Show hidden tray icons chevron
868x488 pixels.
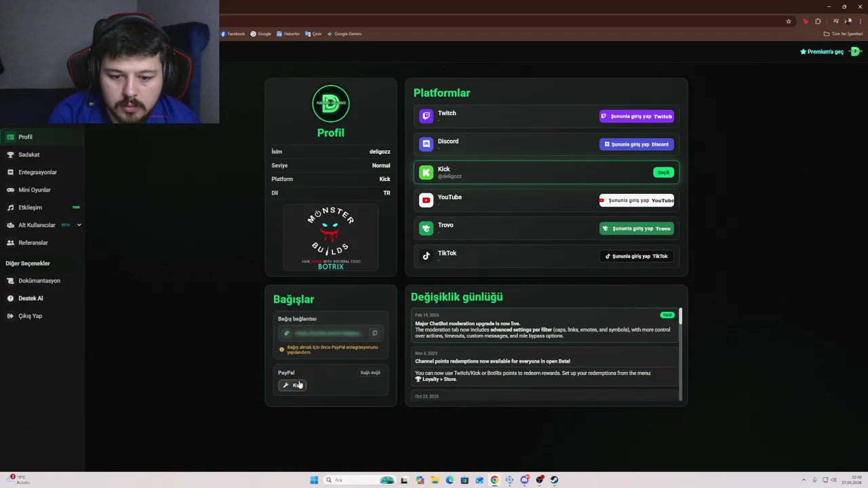click(804, 480)
